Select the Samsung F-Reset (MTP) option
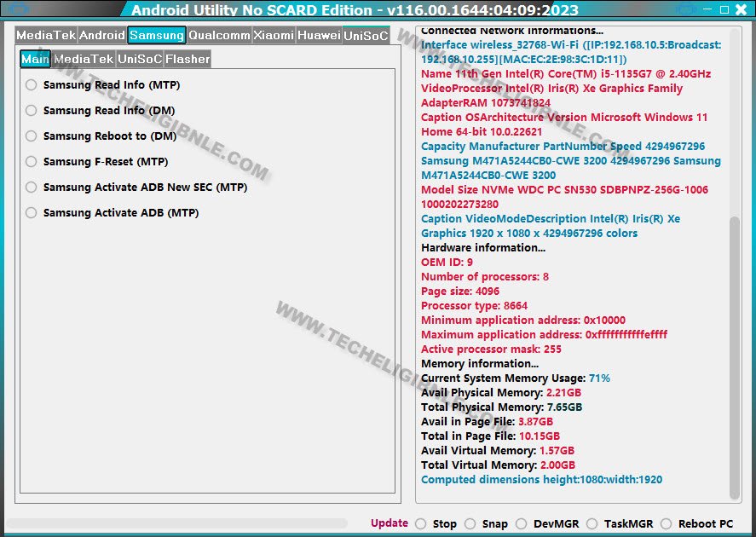The width and height of the screenshot is (756, 537). pos(32,162)
